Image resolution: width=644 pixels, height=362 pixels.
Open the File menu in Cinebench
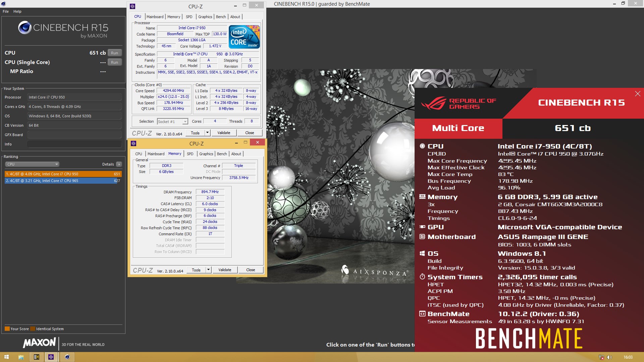(x=6, y=11)
